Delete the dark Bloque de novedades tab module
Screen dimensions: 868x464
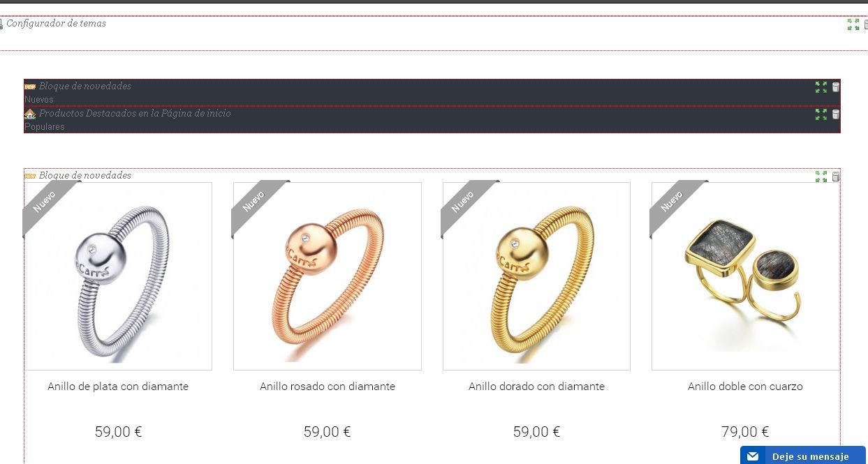point(836,87)
